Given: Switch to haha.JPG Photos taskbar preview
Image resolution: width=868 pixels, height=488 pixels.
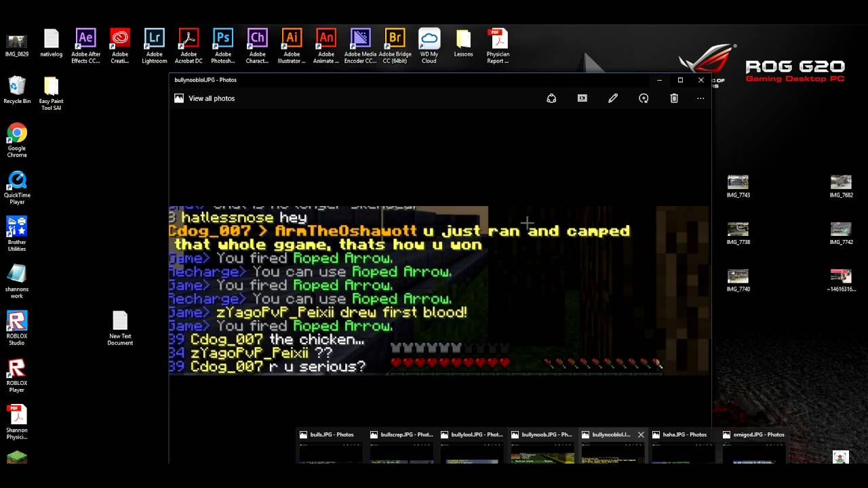Looking at the screenshot, I should 683,446.
